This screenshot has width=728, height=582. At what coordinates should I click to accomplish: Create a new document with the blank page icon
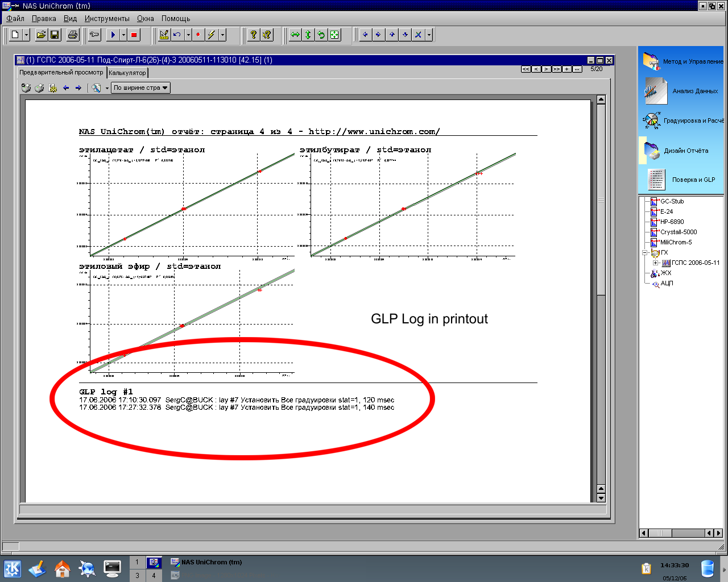pos(15,35)
